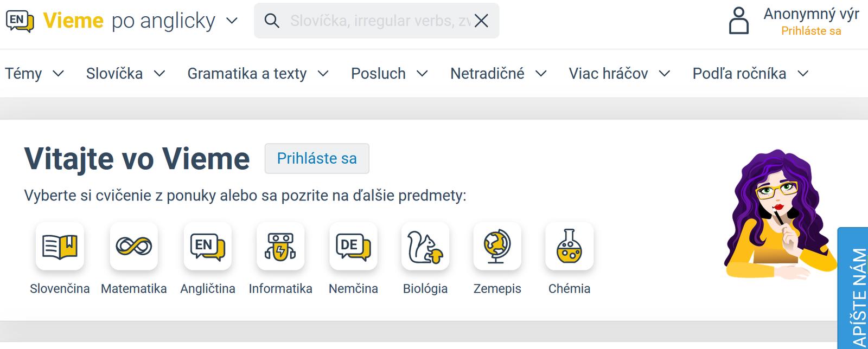Click the Prihláste sa button beside heading
The height and width of the screenshot is (349, 868).
[x=317, y=158]
